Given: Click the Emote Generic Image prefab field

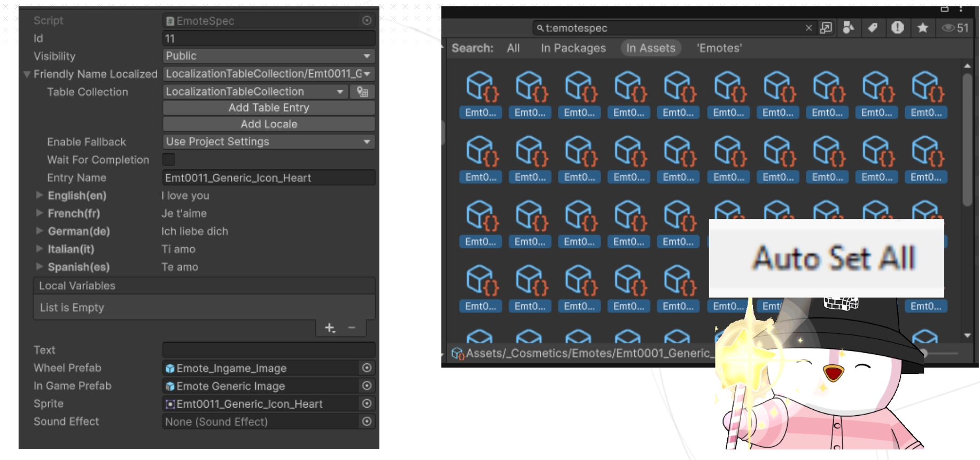Looking at the screenshot, I should click(x=262, y=386).
